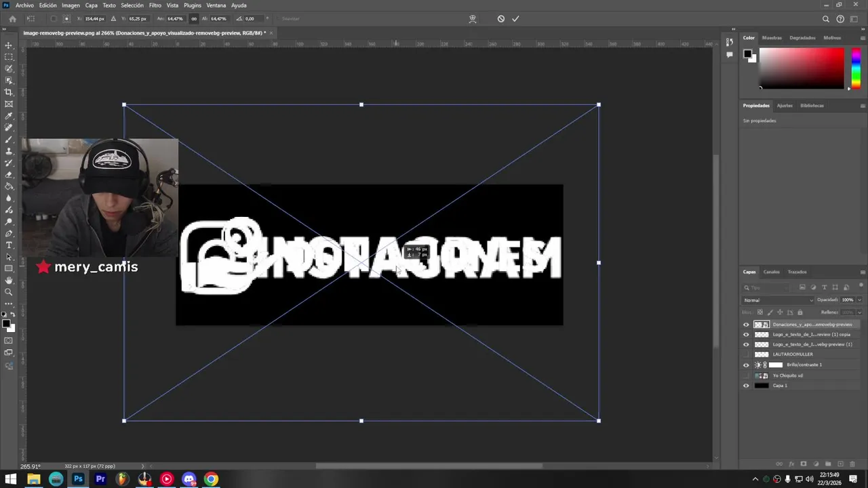Create new adjustment layer half-circle icon
This screenshot has height=488, width=868.
816,464
